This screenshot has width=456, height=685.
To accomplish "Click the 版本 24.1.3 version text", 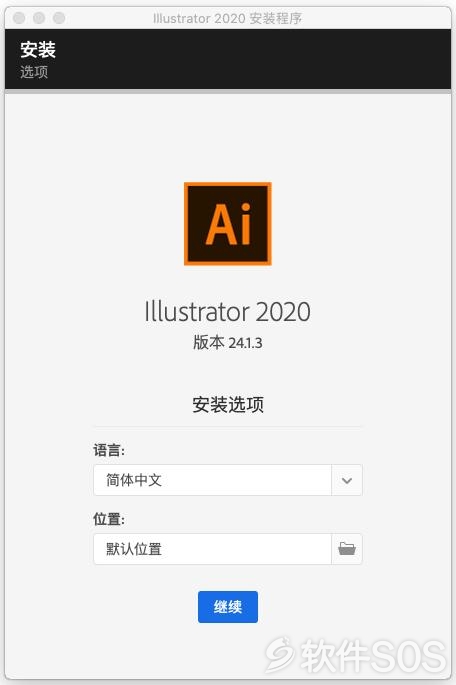I will click(228, 342).
